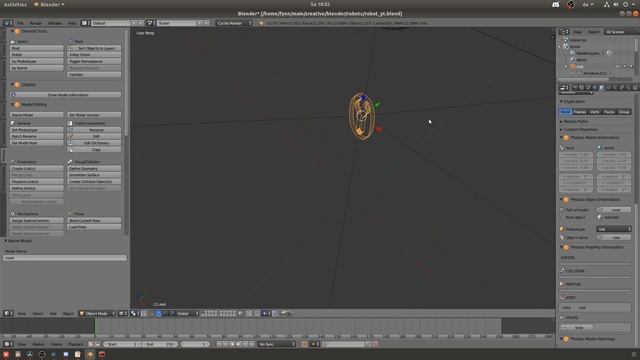This screenshot has width=640, height=360.
Task: Click the Model Name text field
Action: (x=64, y=258)
